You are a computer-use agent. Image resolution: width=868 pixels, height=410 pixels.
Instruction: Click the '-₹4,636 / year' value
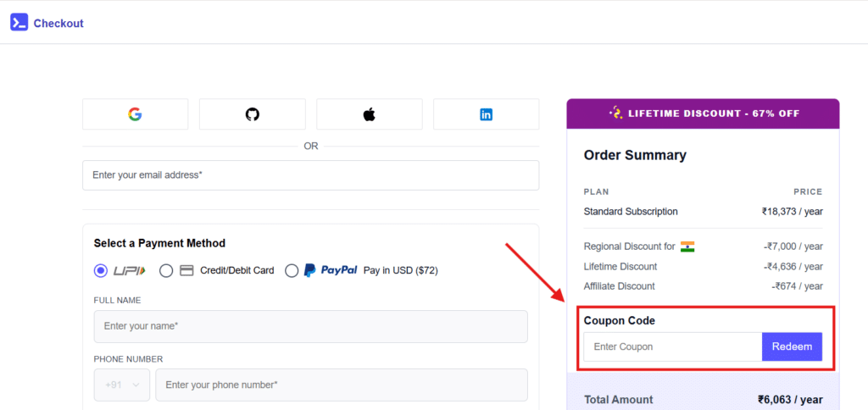coord(793,267)
